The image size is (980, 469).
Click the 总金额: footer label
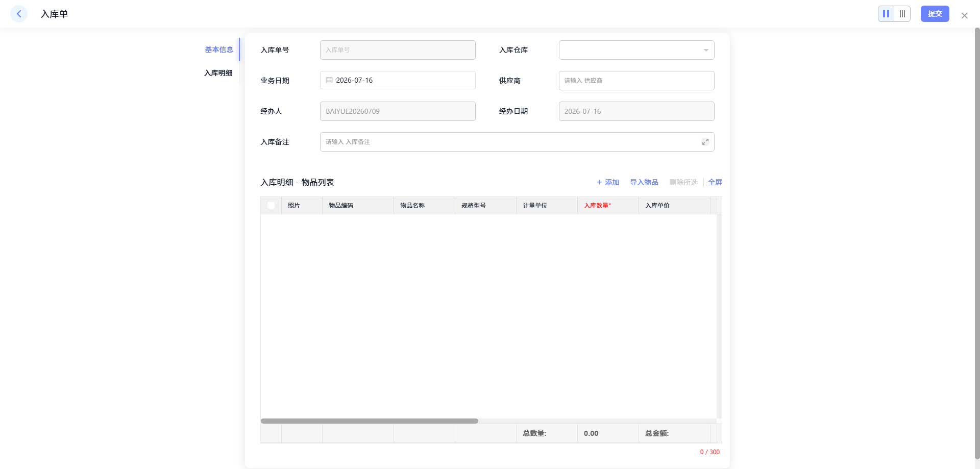657,433
